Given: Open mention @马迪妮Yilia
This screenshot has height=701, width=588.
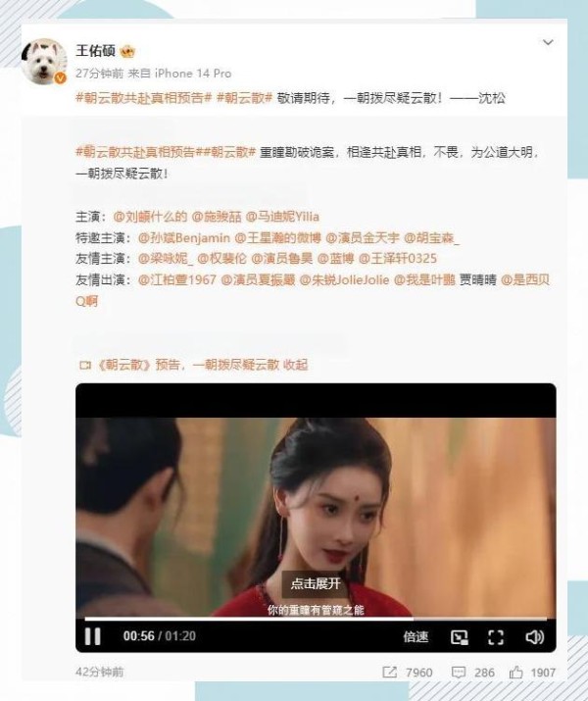Looking at the screenshot, I should [x=282, y=217].
